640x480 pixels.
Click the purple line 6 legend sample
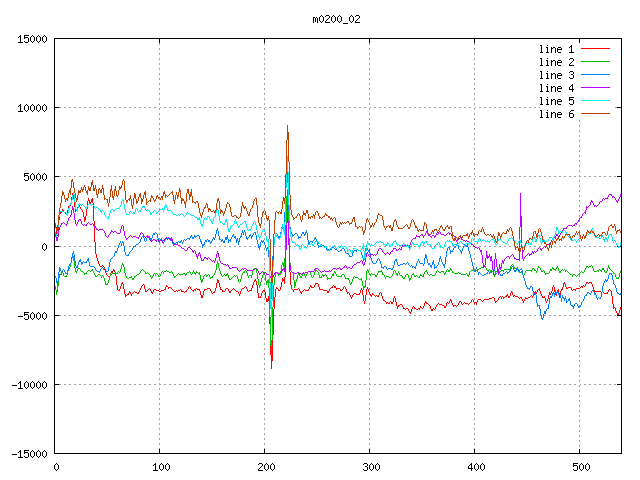[x=595, y=114]
